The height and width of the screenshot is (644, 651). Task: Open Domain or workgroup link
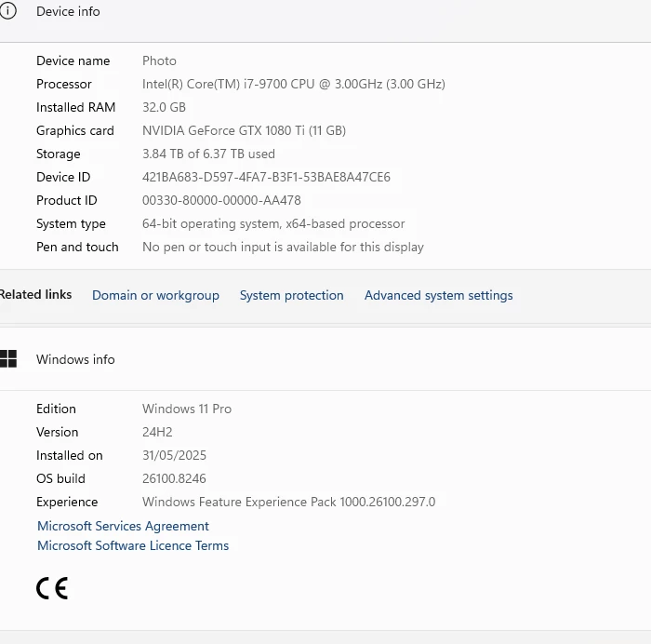[155, 295]
